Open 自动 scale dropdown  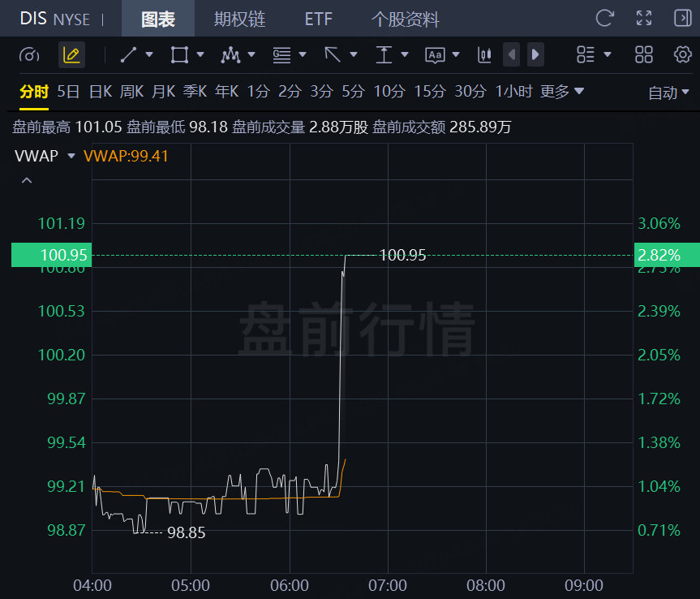click(668, 93)
